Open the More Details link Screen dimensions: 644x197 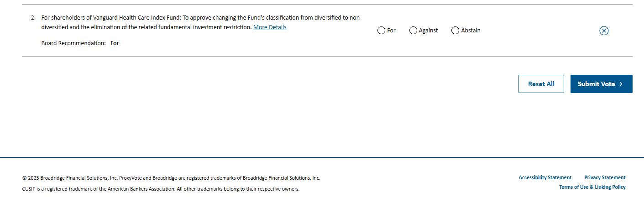coord(270,27)
